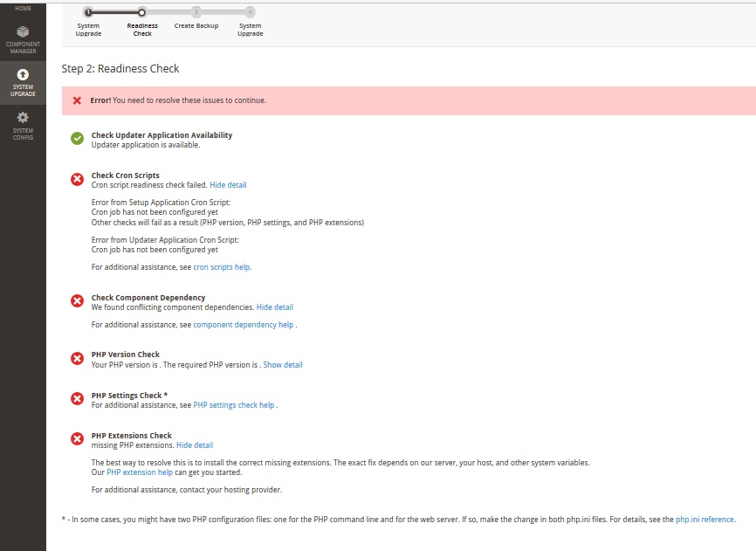756x551 pixels.
Task: Click the Home icon in the sidebar
Action: point(22,9)
